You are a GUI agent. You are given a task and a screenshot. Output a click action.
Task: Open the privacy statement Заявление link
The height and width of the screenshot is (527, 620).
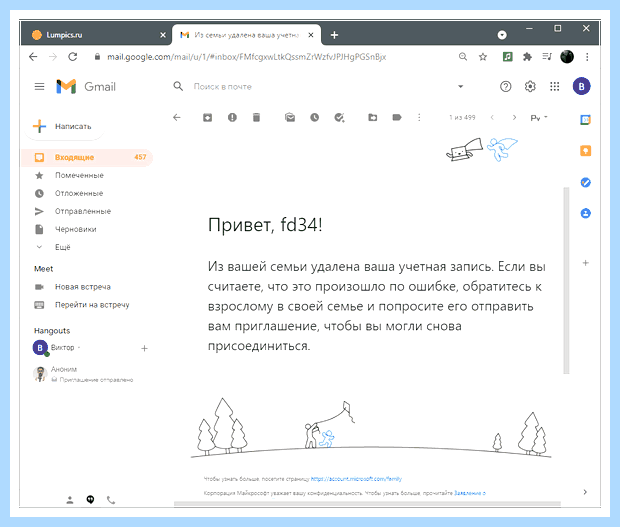click(470, 493)
